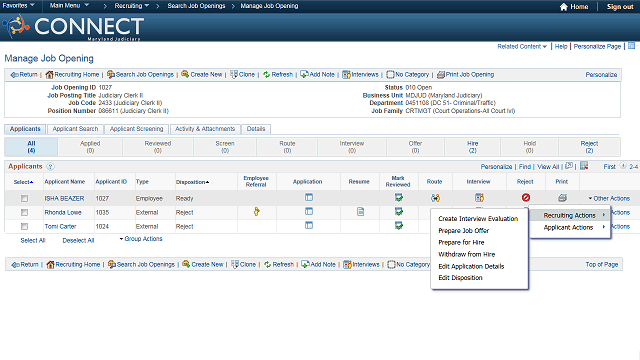Viewport: 640px width, 360px height.
Task: Click Deselect All link
Action: 78,240
